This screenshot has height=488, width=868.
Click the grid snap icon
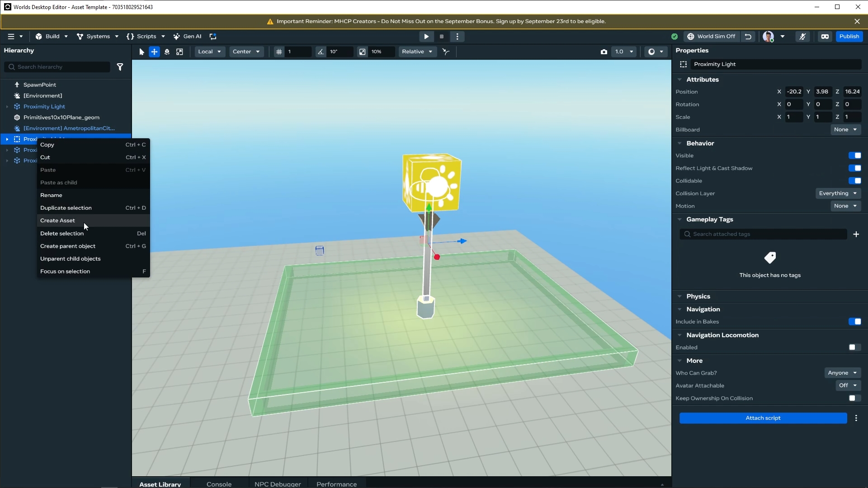(x=279, y=52)
